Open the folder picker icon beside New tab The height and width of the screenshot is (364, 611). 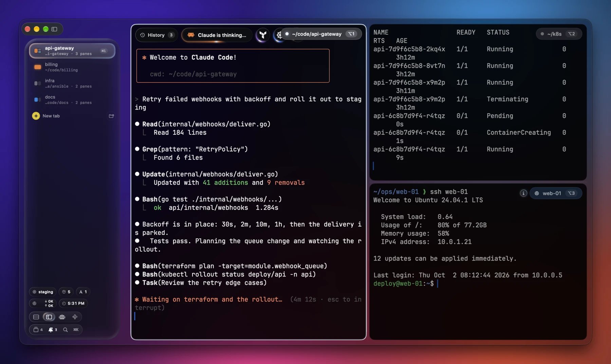111,116
